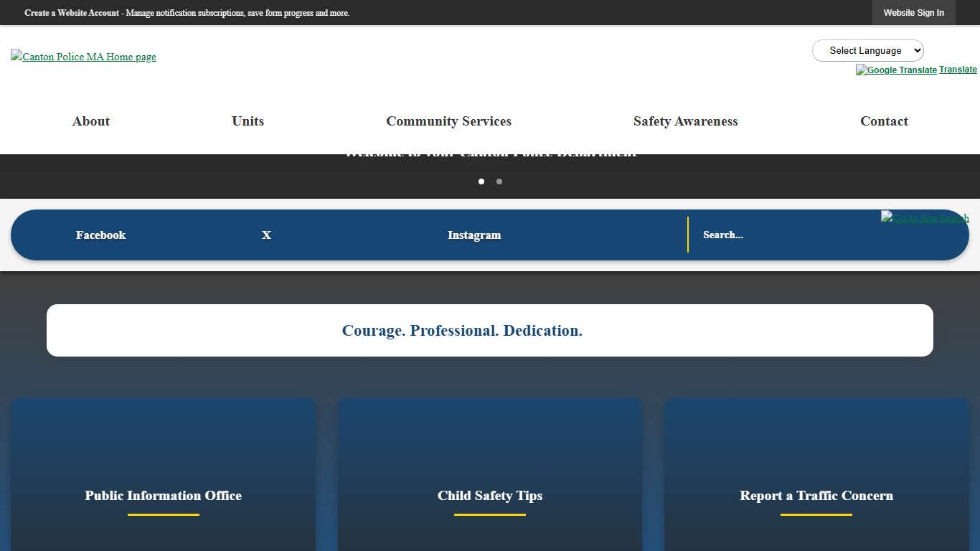Image resolution: width=980 pixels, height=551 pixels.
Task: Click the Google Translate icon
Action: point(895,70)
